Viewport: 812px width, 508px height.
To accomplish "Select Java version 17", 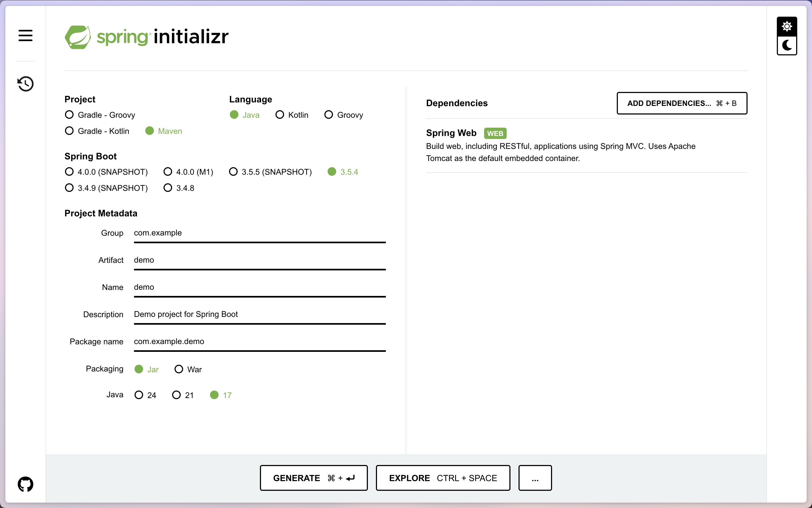I will [221, 395].
